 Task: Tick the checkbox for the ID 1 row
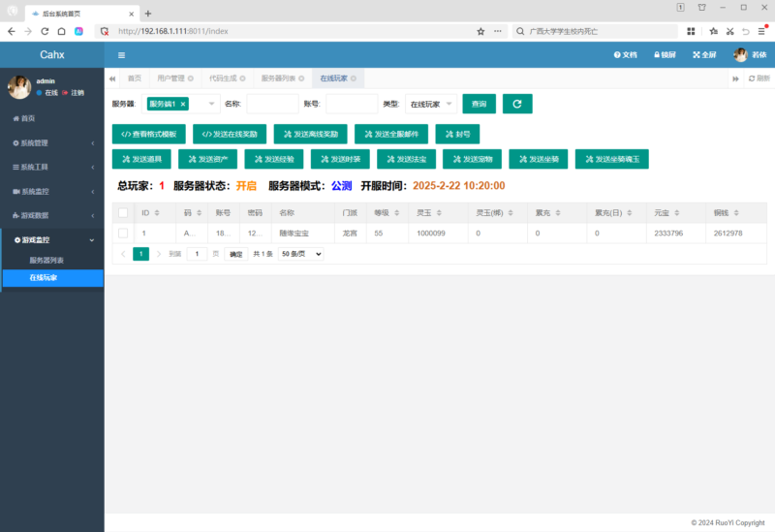point(123,233)
